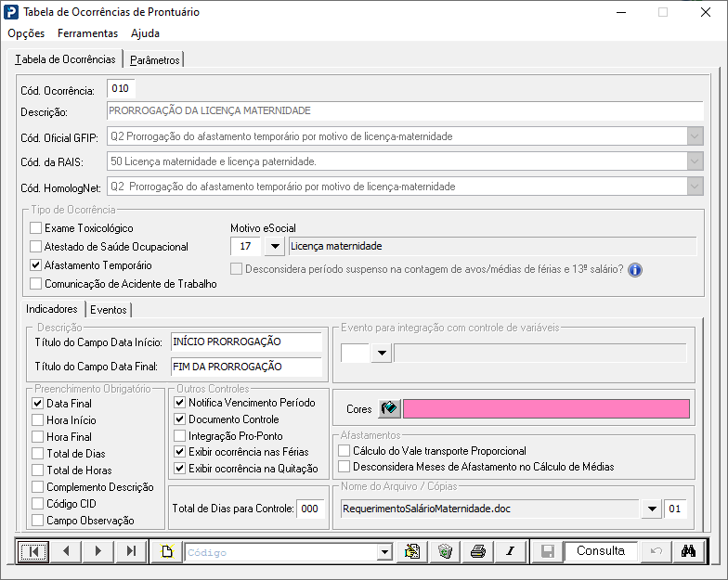The image size is (728, 580).
Task: Click the pink Cores color swatch
Action: pyautogui.click(x=546, y=408)
